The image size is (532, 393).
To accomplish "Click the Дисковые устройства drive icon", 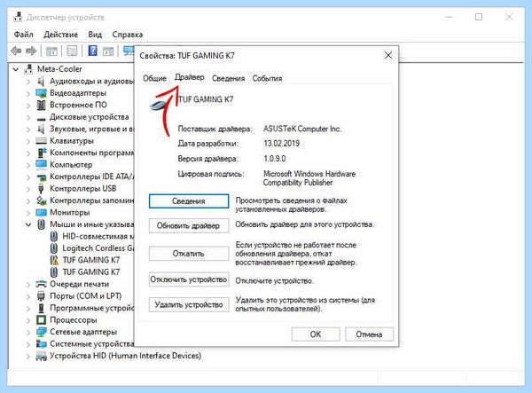I will (41, 119).
